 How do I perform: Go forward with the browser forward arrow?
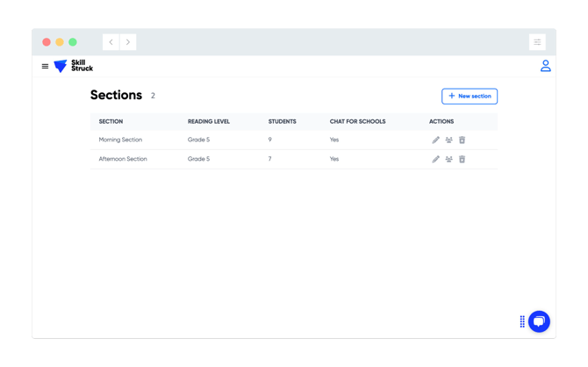tap(128, 42)
